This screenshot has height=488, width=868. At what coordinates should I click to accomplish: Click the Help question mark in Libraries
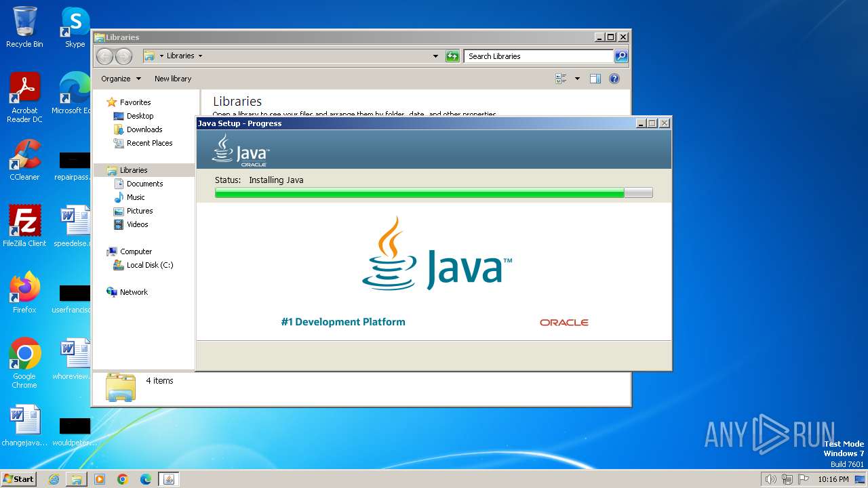pos(614,79)
